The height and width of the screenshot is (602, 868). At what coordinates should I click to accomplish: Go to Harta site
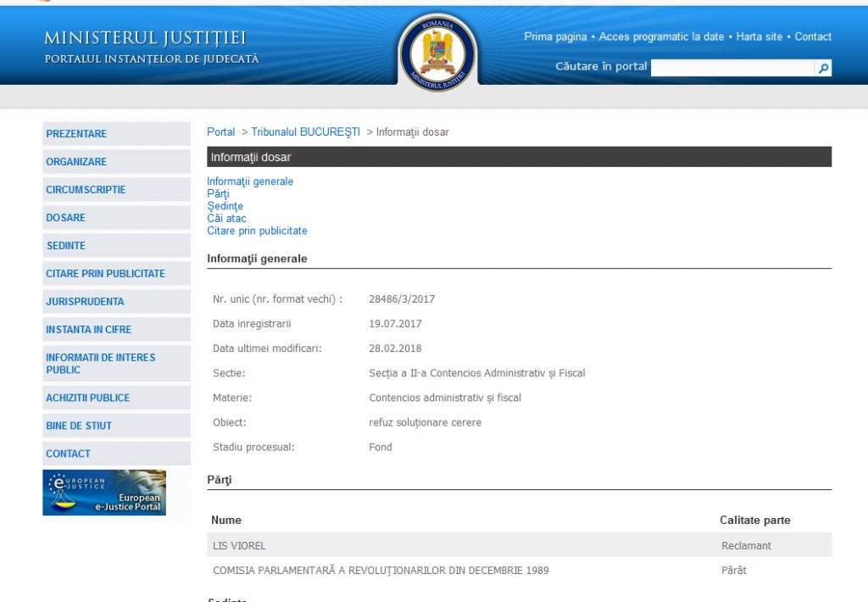pos(759,36)
